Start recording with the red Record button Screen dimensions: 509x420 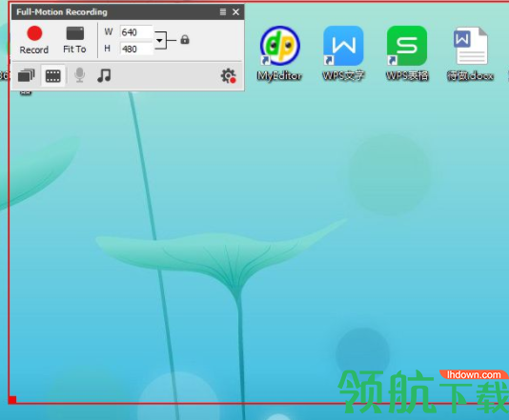(x=34, y=40)
